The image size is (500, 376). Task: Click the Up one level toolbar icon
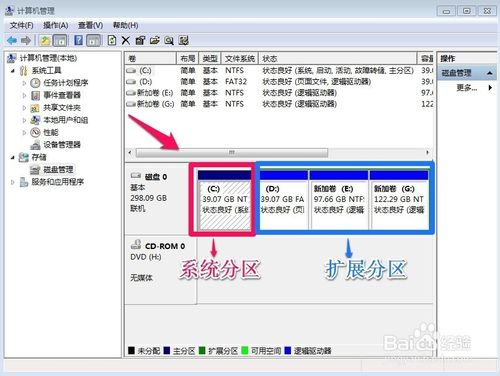pyautogui.click(x=45, y=41)
